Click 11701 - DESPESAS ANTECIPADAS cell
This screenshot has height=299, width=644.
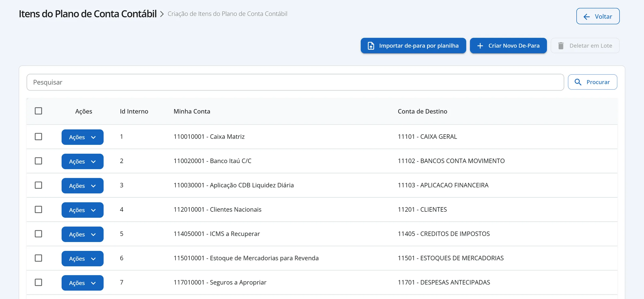[x=444, y=282]
